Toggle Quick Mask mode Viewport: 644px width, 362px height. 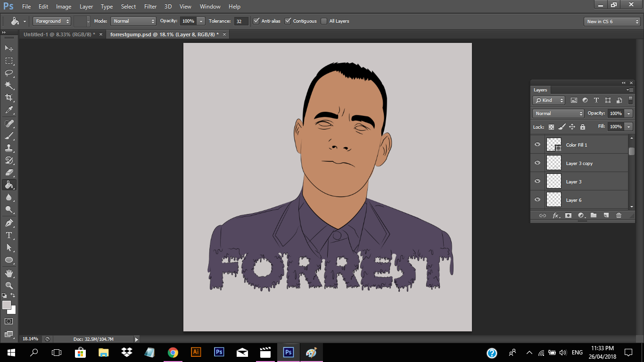tap(9, 321)
